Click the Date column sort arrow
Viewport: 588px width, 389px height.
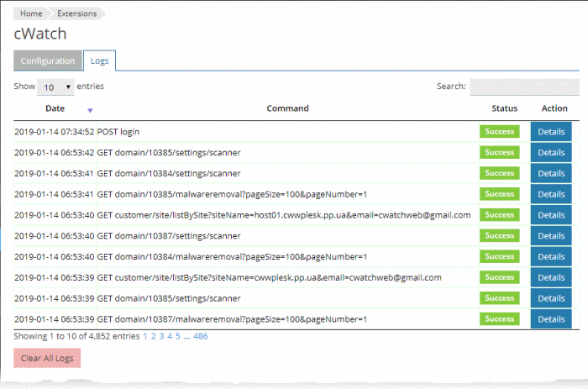(x=90, y=110)
